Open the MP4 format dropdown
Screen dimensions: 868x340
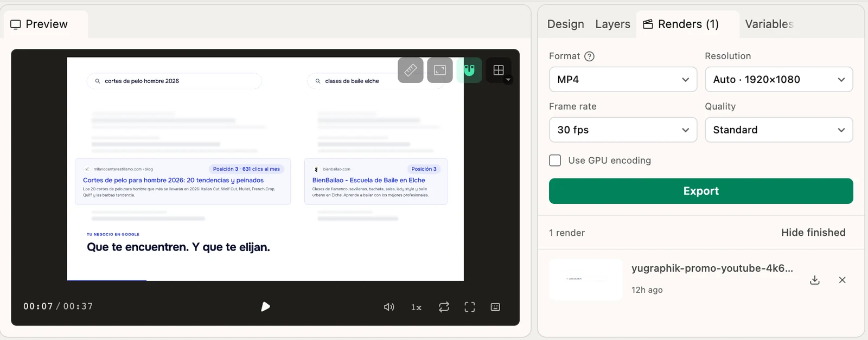(623, 79)
